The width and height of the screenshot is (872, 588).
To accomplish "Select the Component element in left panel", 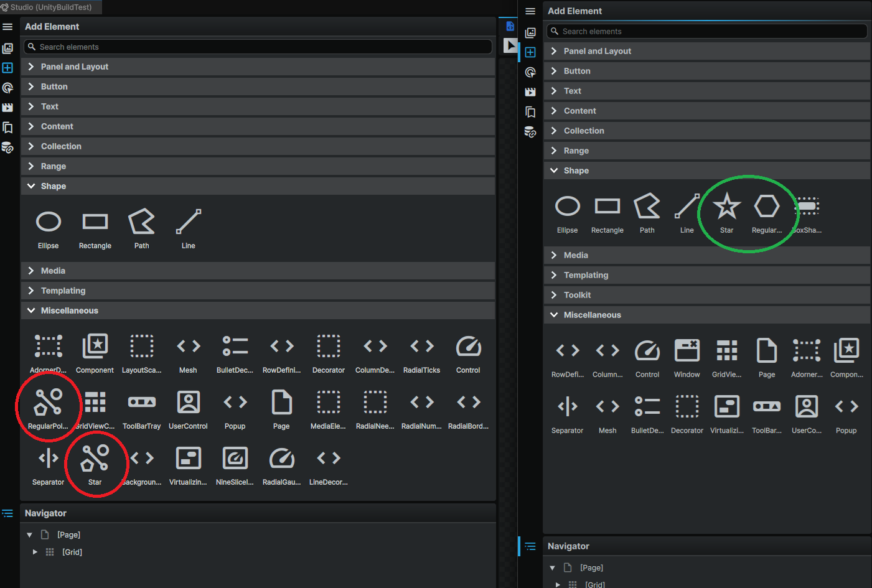I will point(95,353).
